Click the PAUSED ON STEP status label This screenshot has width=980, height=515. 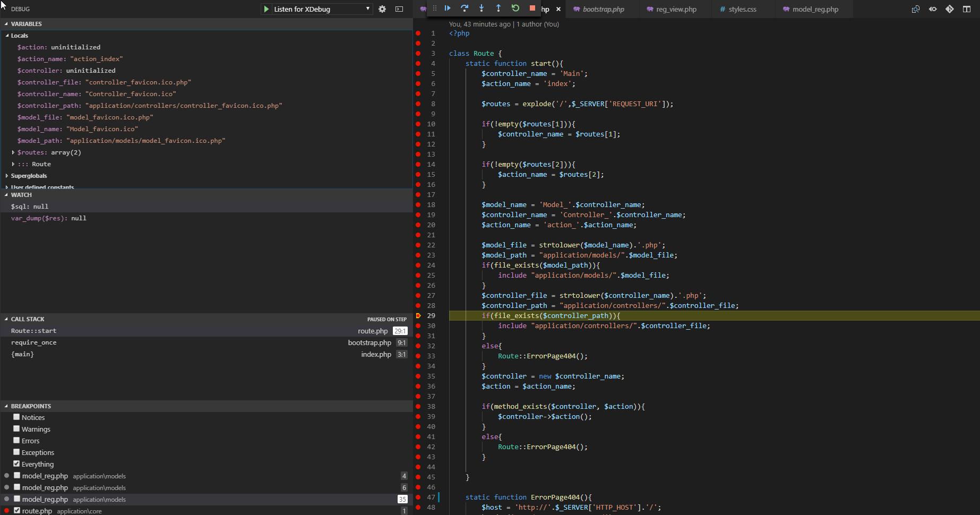pos(387,319)
